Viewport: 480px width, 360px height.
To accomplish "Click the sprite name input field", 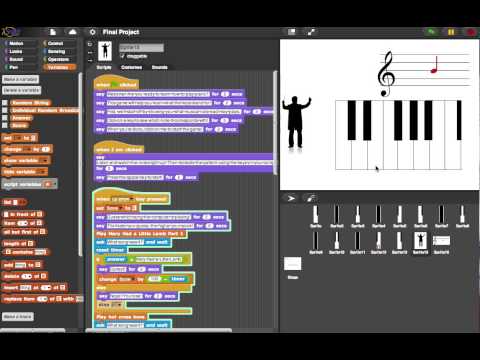I will coord(141,48).
